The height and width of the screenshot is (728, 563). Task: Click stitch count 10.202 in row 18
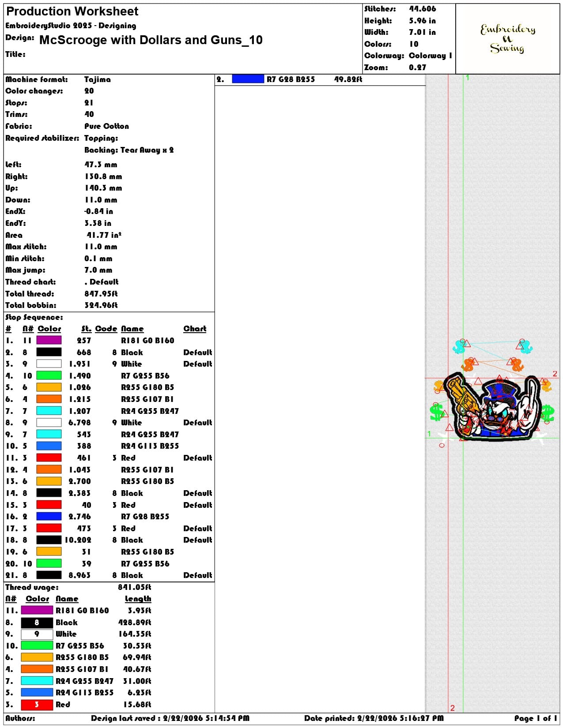click(78, 540)
